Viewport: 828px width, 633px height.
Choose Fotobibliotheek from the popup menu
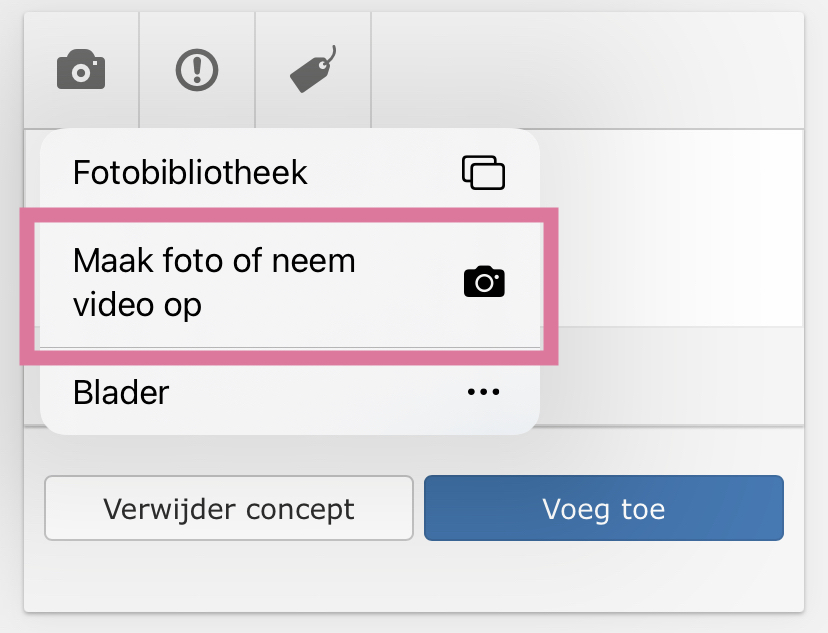coord(290,172)
